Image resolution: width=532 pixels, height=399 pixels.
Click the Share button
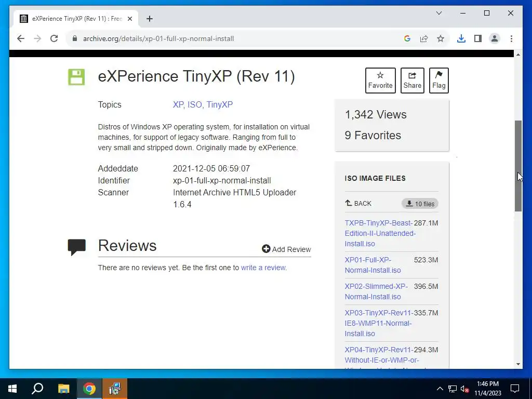click(x=412, y=81)
